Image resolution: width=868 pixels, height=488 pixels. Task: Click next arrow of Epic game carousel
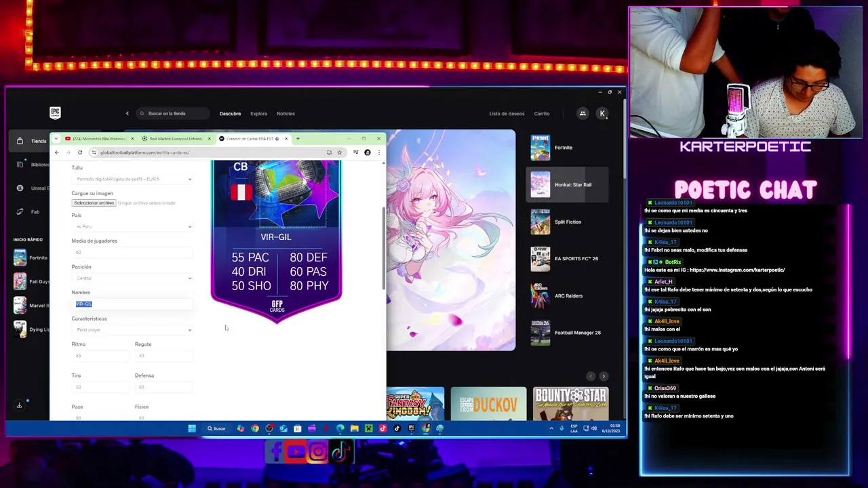click(604, 376)
